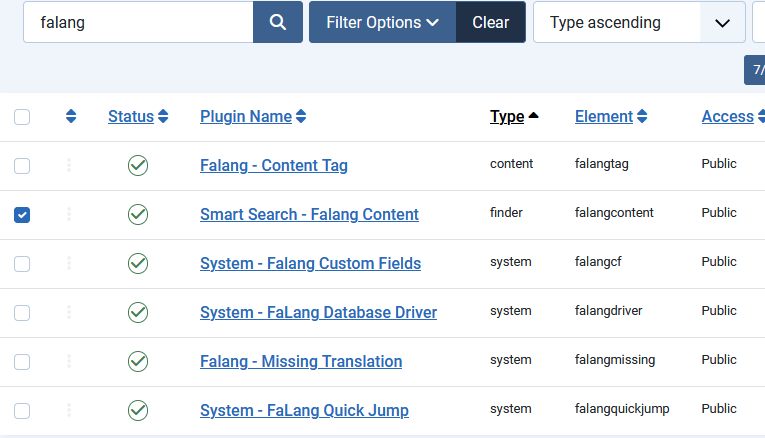Open the Type ascending sort dropdown
The height and width of the screenshot is (438, 765).
tap(639, 22)
